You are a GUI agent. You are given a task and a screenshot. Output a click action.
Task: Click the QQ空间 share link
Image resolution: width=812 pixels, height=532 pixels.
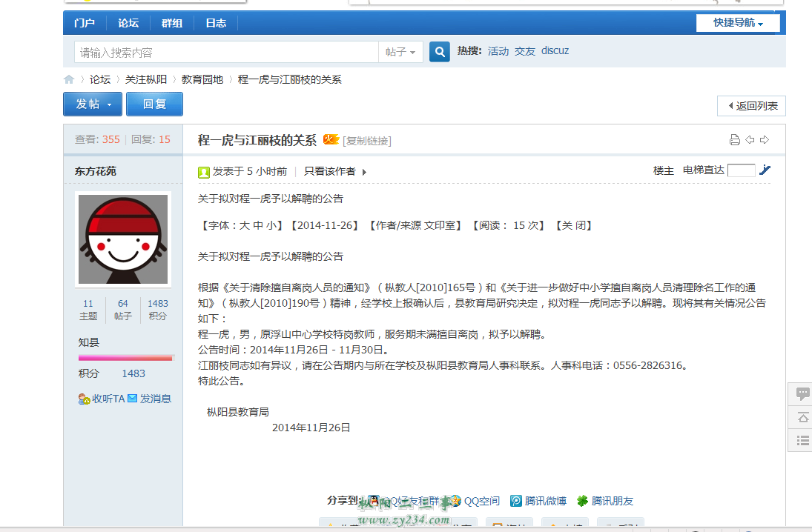pyautogui.click(x=481, y=501)
